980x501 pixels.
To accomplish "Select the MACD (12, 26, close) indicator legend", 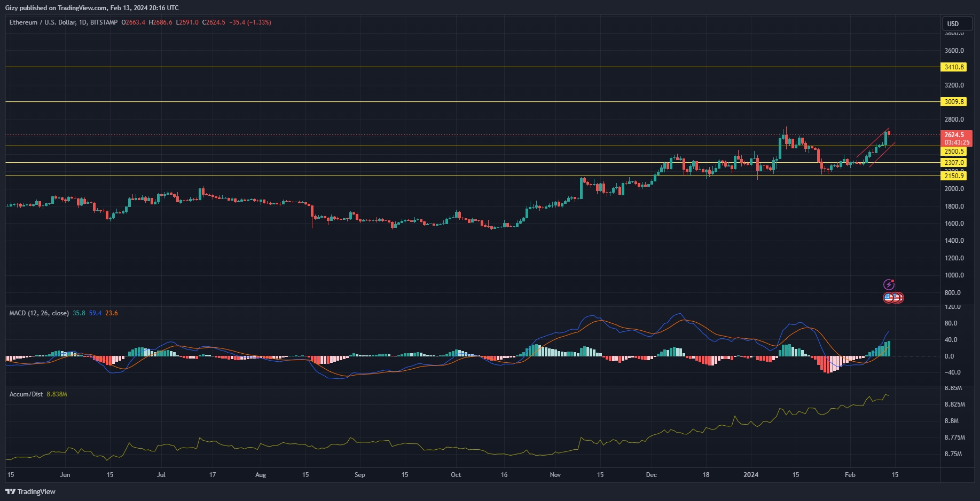I will (39, 313).
